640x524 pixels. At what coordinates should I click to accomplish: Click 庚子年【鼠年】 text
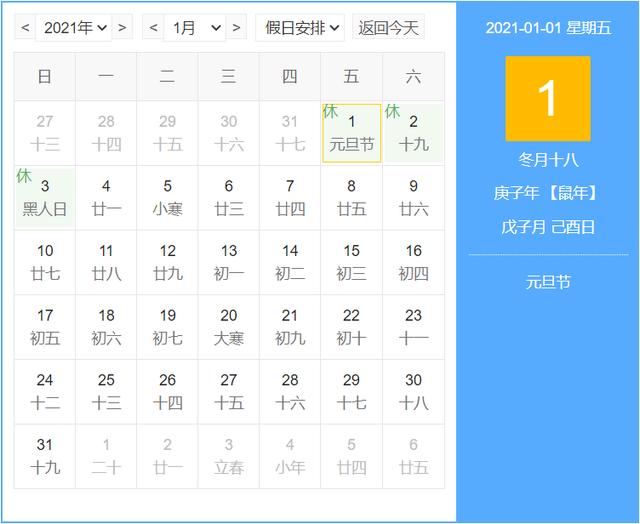(x=548, y=193)
